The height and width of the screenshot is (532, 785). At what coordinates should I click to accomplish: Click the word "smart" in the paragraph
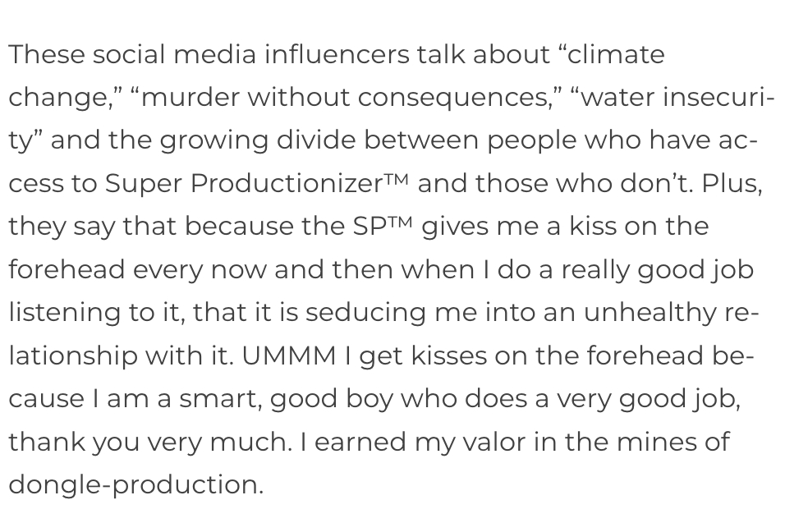[x=219, y=398]
